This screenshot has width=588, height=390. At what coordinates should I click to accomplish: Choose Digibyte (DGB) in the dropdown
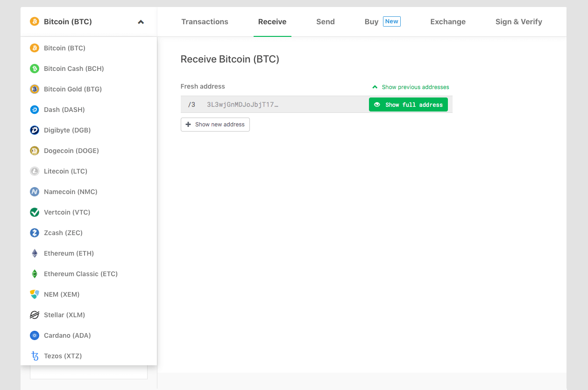pos(89,130)
